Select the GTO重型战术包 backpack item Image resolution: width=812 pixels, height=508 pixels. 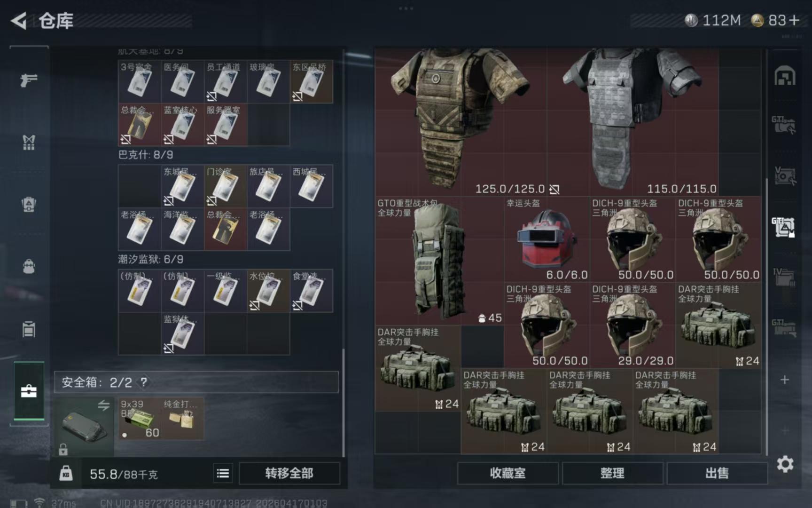tap(439, 261)
